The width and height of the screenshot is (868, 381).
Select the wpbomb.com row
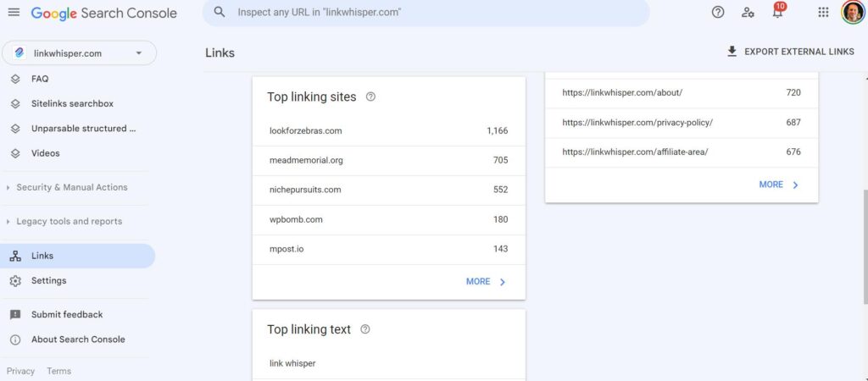(388, 220)
